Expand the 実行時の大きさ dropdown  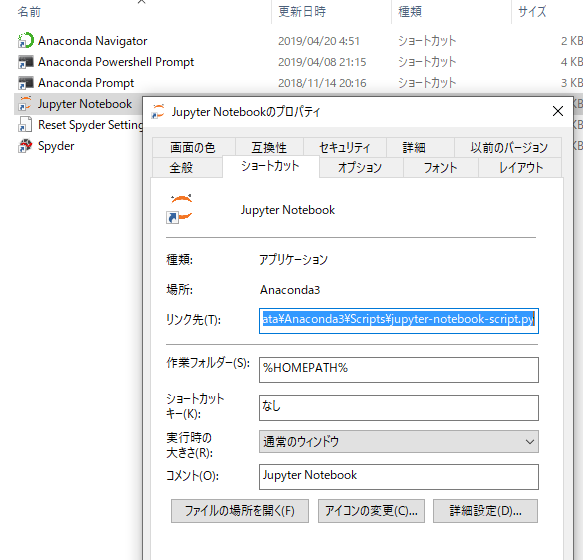point(399,441)
